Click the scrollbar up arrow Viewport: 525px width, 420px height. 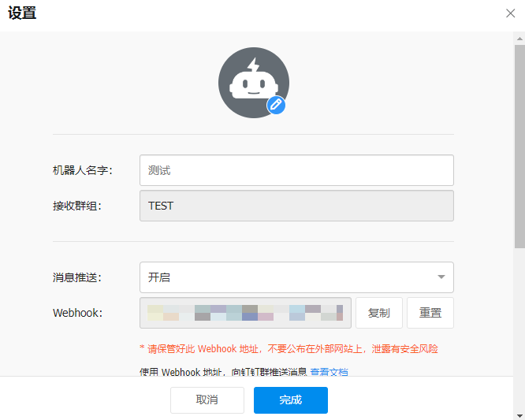[519, 37]
